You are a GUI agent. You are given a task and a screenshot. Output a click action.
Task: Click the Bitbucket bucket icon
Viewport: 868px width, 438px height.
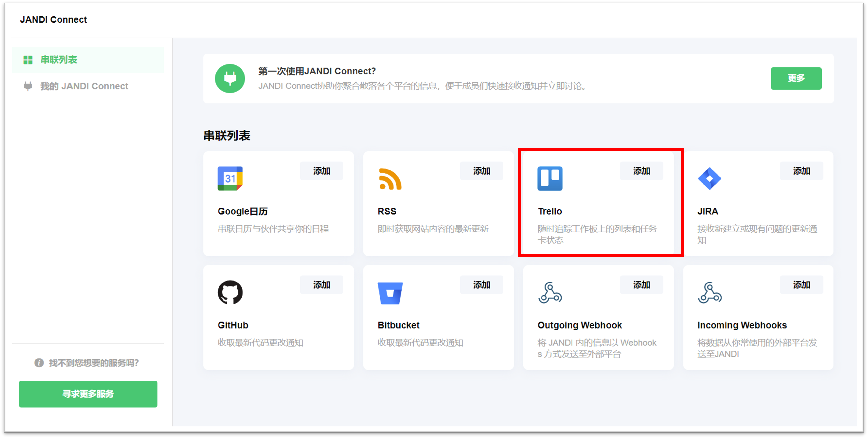tap(390, 293)
